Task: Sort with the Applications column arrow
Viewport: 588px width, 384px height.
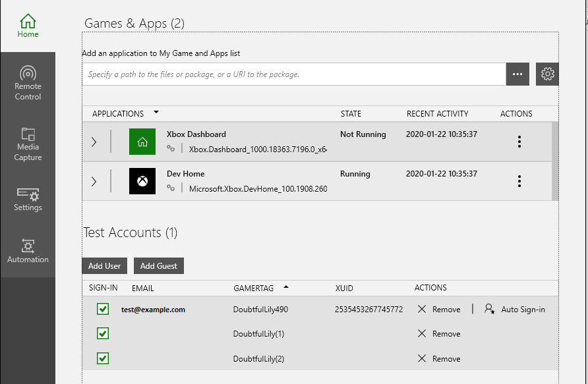Action: [156, 112]
